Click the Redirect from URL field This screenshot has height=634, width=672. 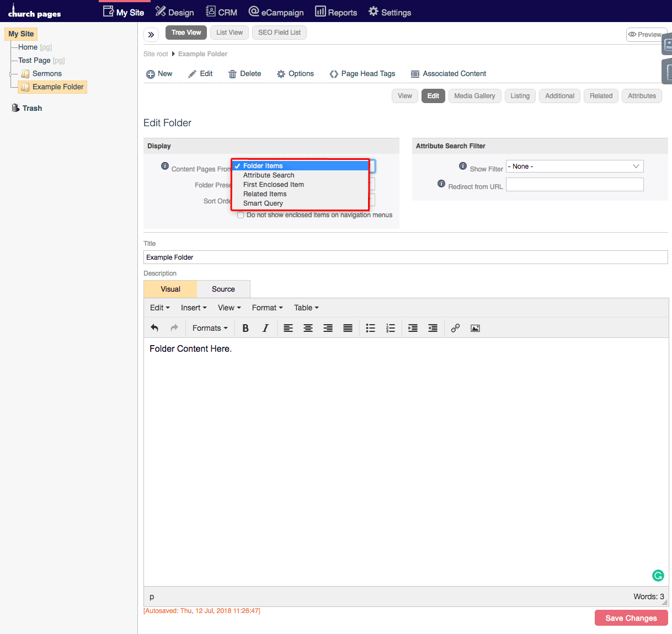click(575, 184)
